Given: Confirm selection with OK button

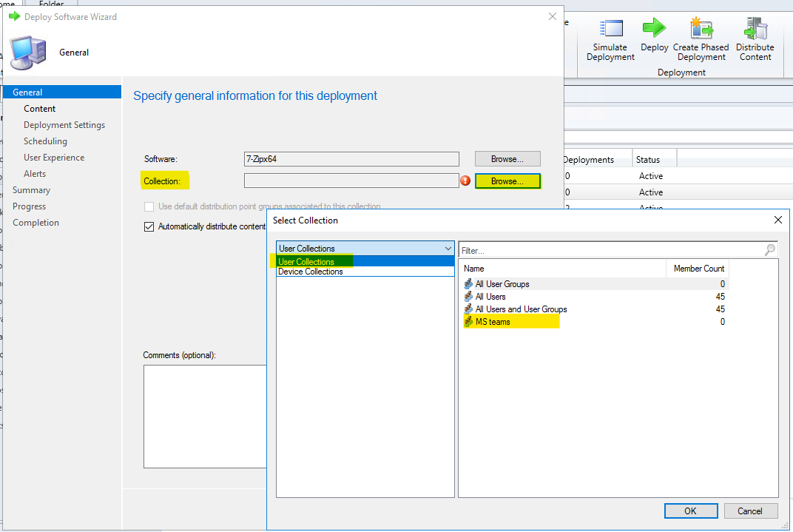Looking at the screenshot, I should click(690, 511).
